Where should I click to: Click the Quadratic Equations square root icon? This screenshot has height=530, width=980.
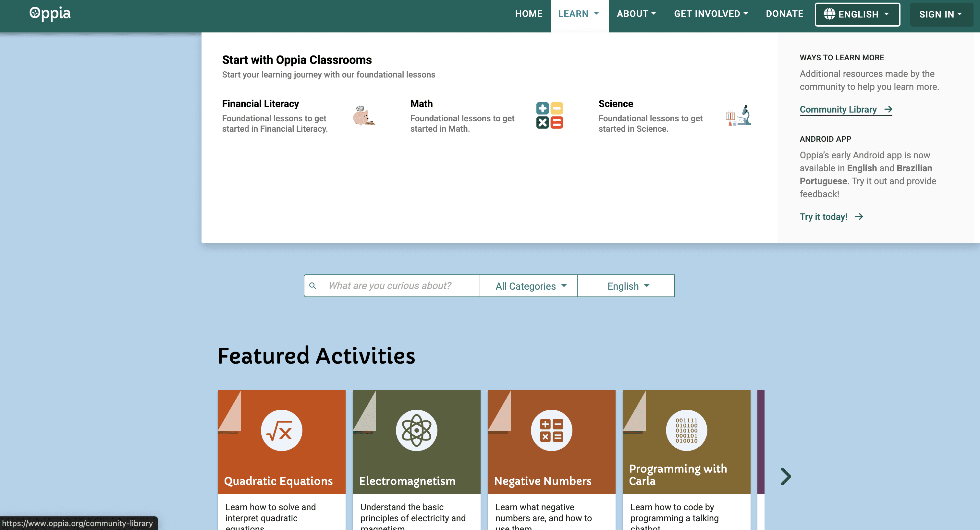(x=281, y=430)
